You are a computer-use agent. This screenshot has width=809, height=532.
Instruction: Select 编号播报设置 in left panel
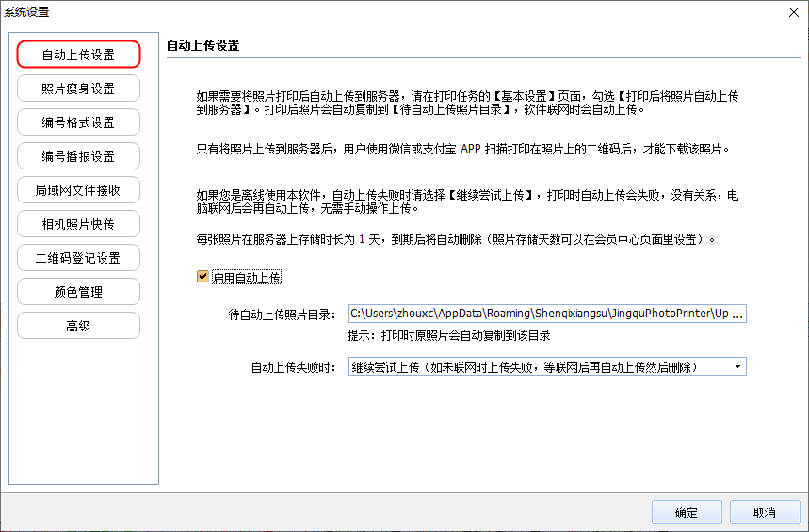tap(78, 156)
